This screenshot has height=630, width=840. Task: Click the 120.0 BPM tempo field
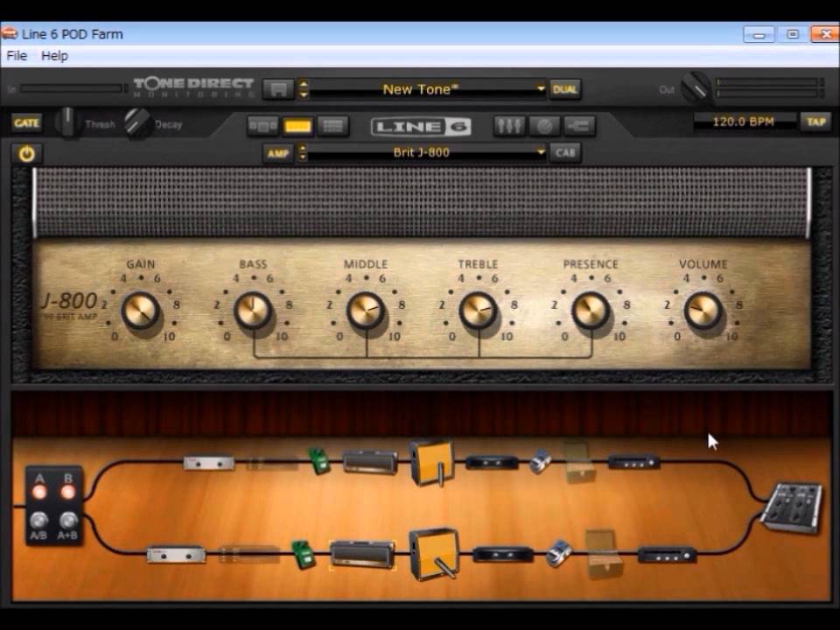tap(744, 122)
